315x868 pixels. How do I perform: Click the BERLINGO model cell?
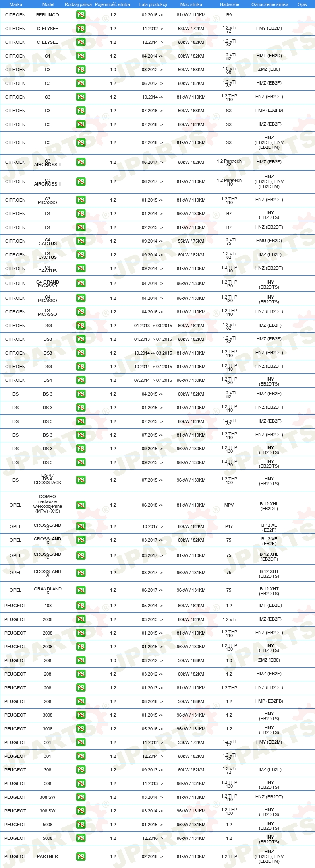tap(48, 15)
